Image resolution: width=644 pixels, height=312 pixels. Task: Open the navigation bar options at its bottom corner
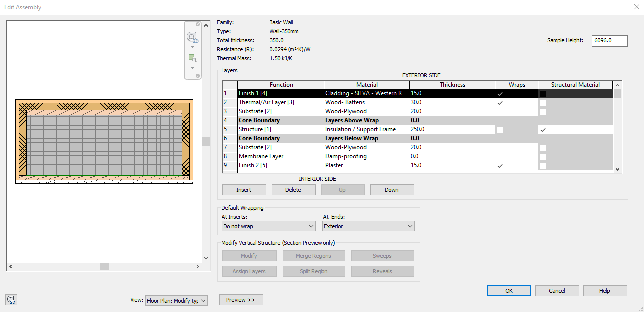click(198, 76)
